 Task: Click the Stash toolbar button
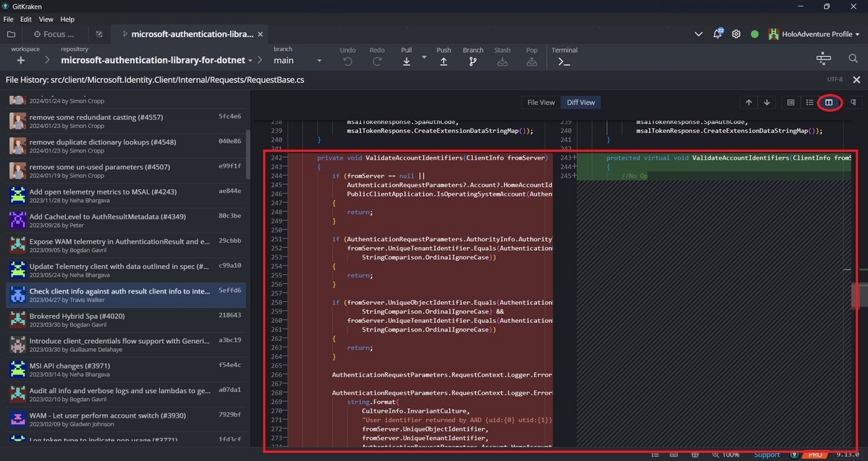coord(503,56)
